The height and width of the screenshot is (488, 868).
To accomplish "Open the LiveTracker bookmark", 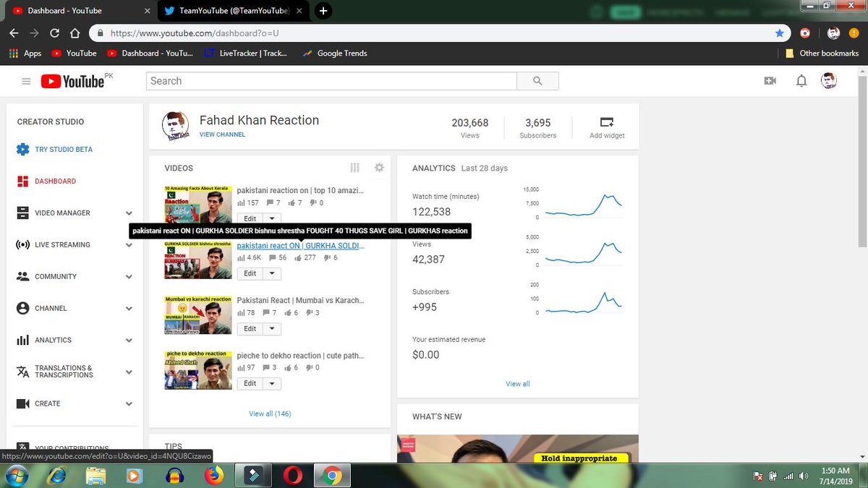I will pyautogui.click(x=246, y=53).
